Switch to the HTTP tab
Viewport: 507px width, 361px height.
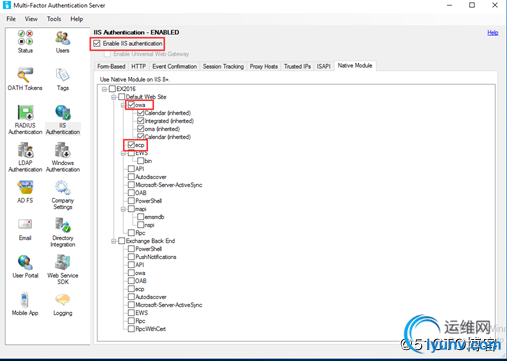point(138,66)
